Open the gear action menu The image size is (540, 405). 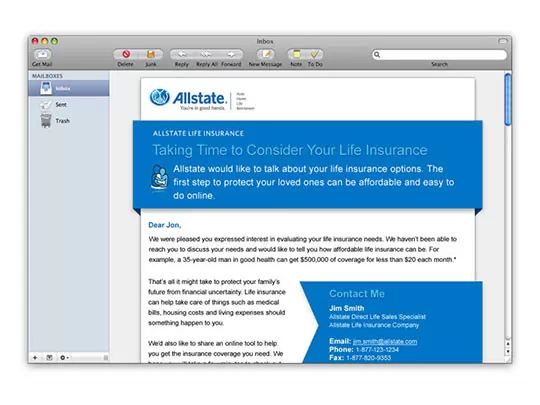(x=64, y=357)
